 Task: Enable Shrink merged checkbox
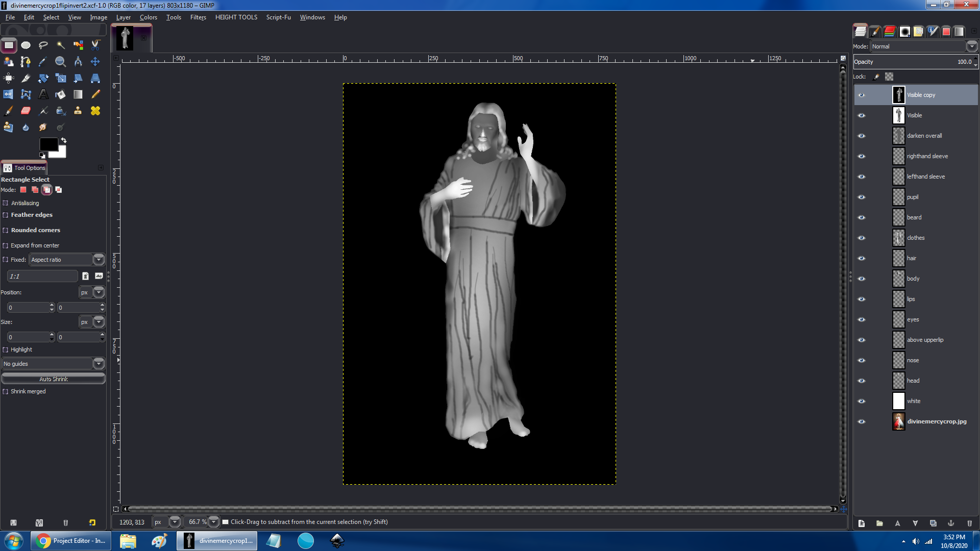6,391
